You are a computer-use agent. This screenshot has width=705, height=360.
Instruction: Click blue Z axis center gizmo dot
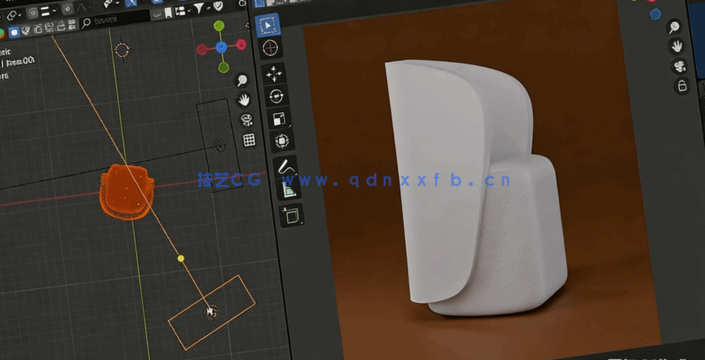221,47
